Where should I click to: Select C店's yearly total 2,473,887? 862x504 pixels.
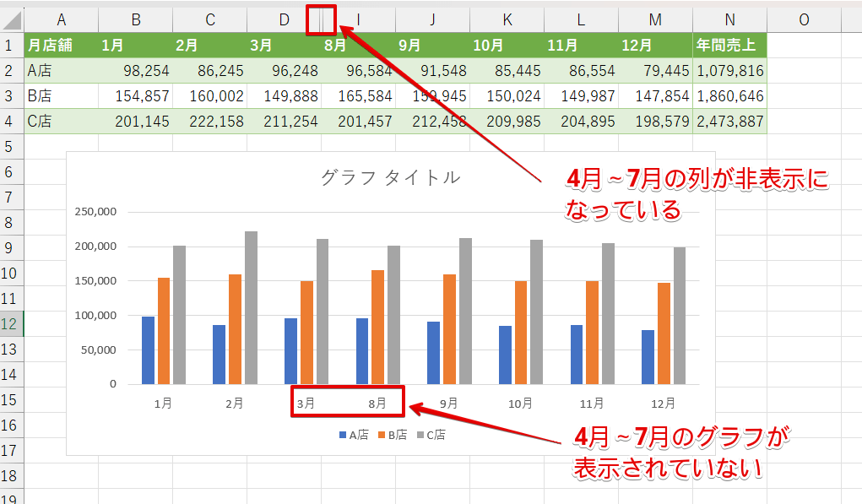(x=729, y=121)
